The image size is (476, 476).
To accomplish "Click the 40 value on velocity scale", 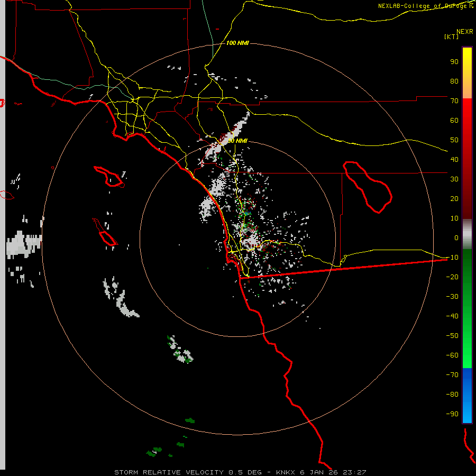I will click(x=454, y=159).
